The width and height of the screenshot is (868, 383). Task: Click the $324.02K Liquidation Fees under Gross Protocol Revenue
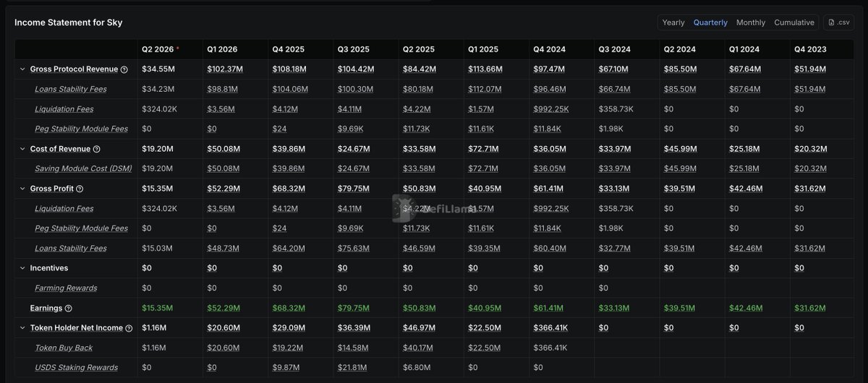tap(159, 109)
